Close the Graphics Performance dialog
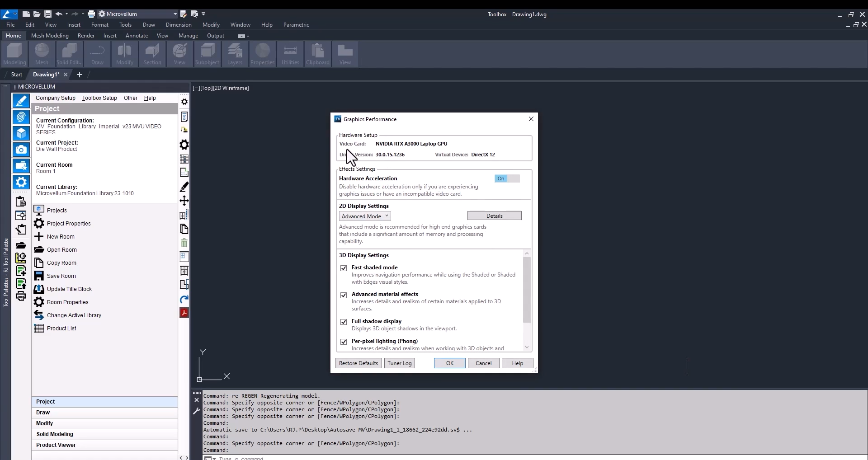Screen dimensions: 868x460 click(531, 119)
